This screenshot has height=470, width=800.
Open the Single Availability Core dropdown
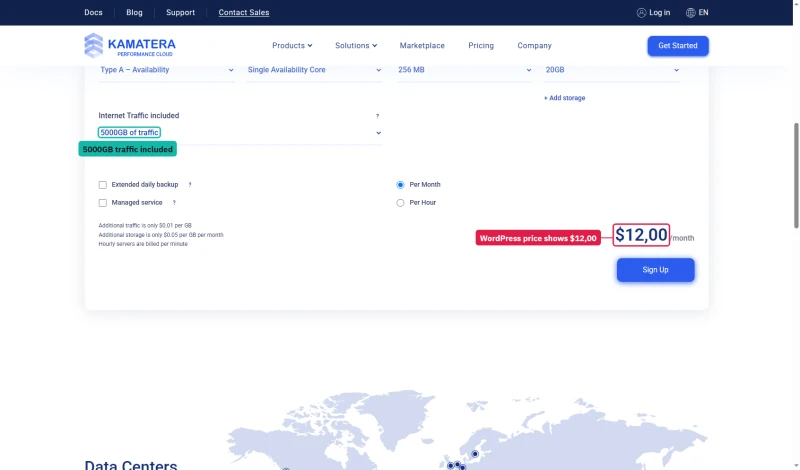tap(314, 70)
